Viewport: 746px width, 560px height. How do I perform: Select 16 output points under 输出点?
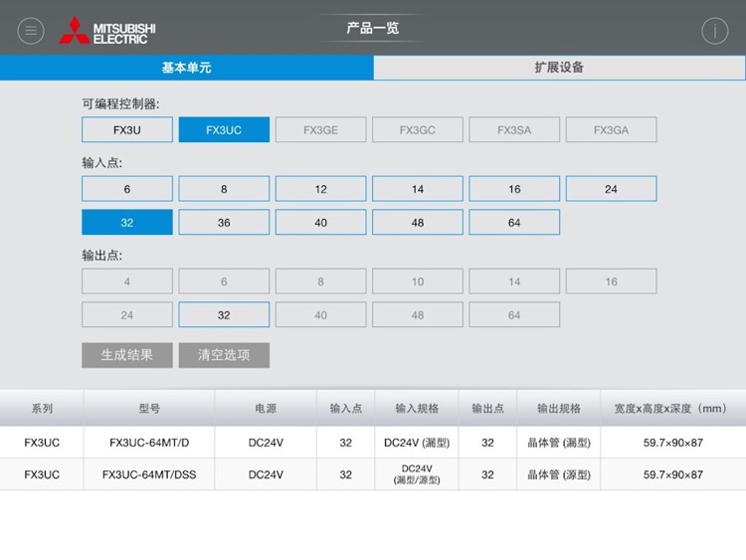(612, 281)
